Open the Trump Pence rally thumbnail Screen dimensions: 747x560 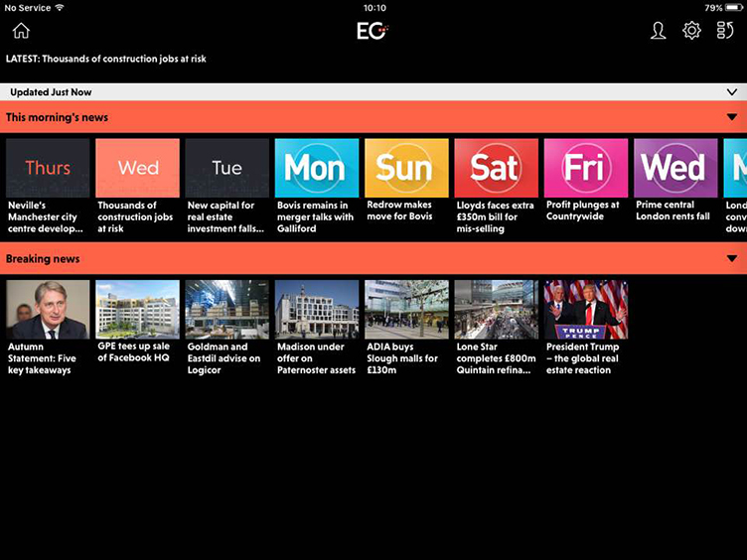[586, 310]
